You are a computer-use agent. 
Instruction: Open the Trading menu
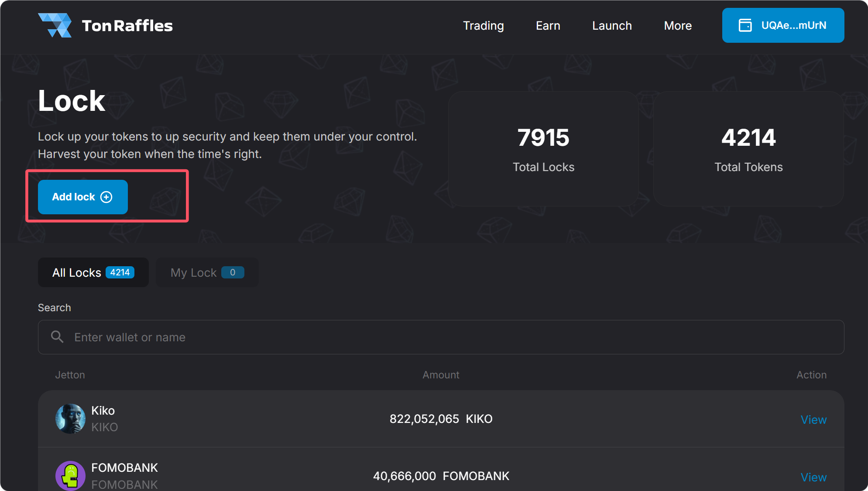(x=483, y=26)
